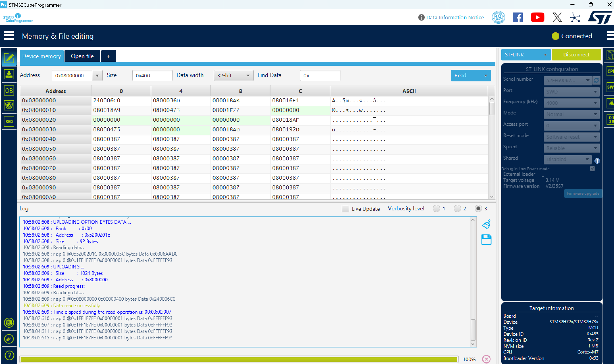Click the info icon beside Shared setting
614x364 pixels.
click(x=597, y=161)
